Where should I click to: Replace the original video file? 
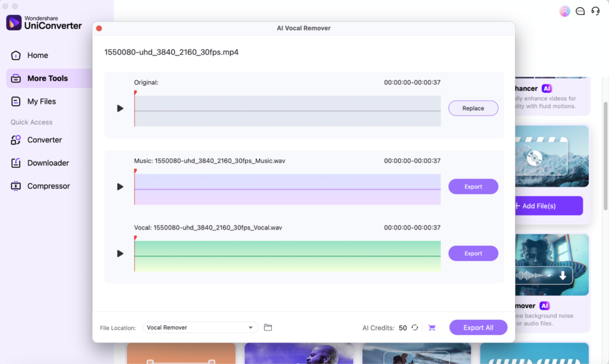pos(473,108)
